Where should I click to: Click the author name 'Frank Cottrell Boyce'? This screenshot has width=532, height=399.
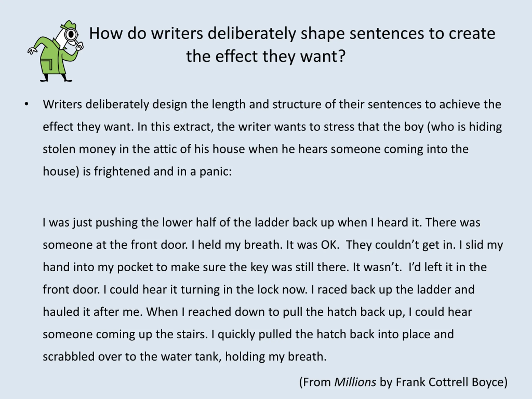[x=449, y=382]
